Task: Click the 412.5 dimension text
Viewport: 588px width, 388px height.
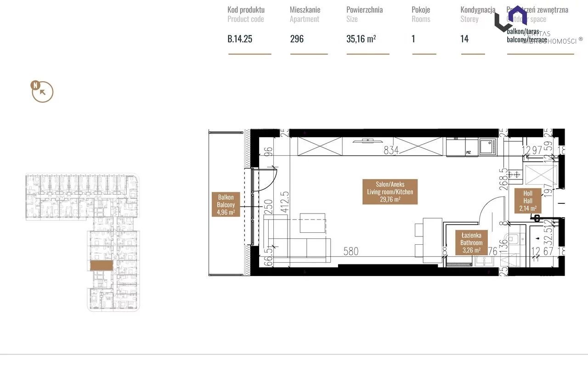Action: click(284, 201)
